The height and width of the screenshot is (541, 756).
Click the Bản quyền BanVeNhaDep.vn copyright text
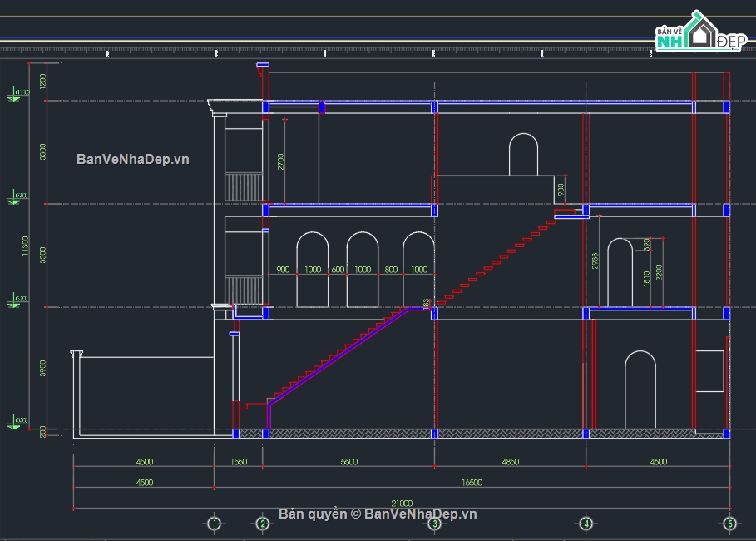click(378, 514)
